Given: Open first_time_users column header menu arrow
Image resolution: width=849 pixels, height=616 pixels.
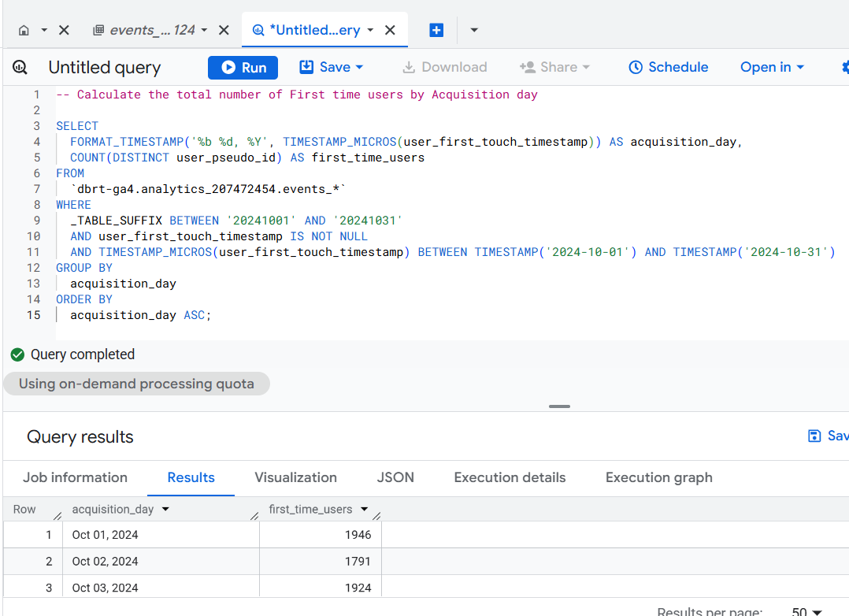Looking at the screenshot, I should tap(364, 510).
